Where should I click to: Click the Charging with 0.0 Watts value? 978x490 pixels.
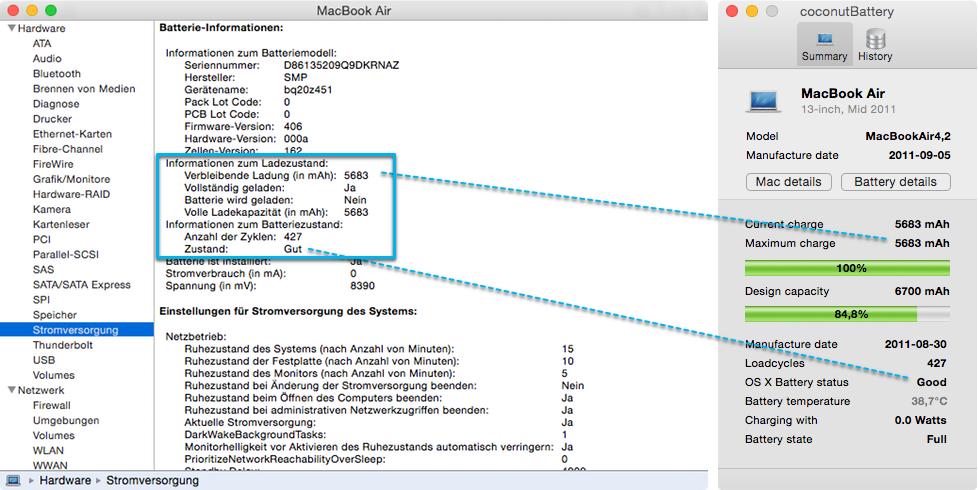(x=921, y=420)
